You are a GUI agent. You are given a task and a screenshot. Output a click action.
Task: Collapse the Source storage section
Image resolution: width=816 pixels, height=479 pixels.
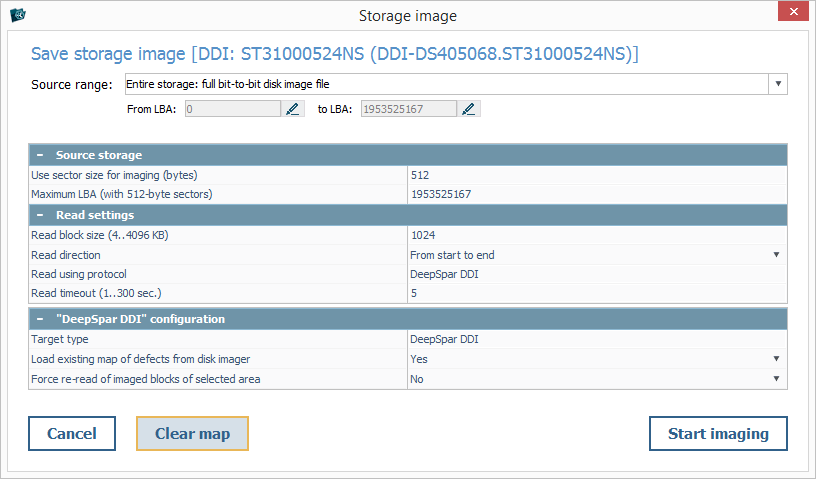[40, 155]
